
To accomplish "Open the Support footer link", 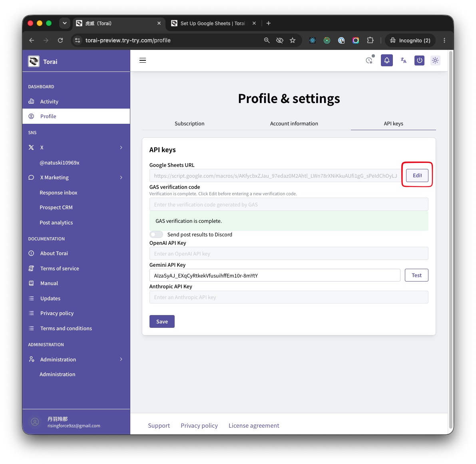I will click(159, 426).
